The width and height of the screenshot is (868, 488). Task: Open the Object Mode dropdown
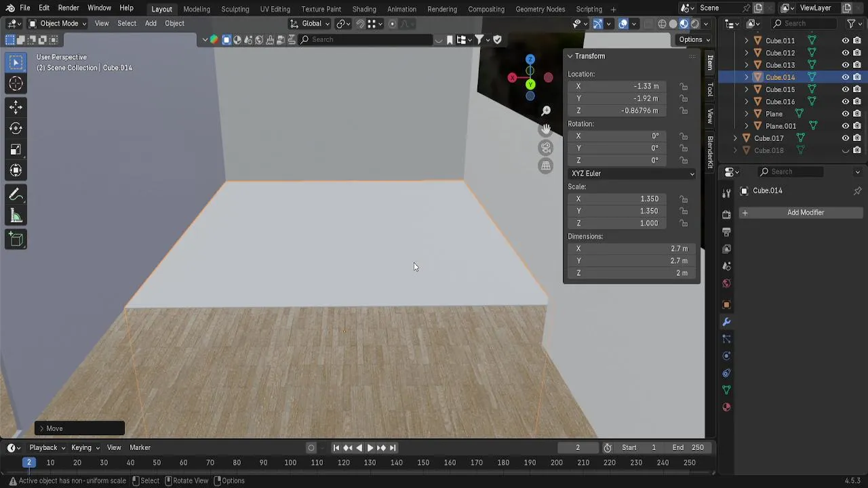click(57, 24)
